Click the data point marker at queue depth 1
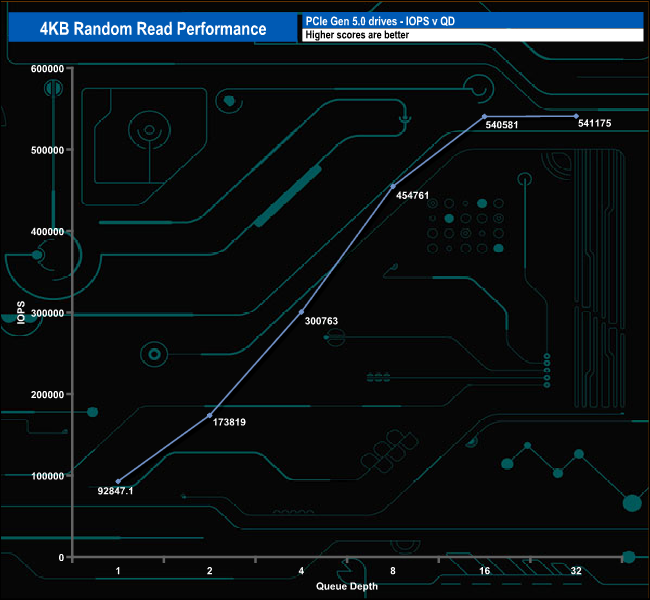 pyautogui.click(x=118, y=481)
